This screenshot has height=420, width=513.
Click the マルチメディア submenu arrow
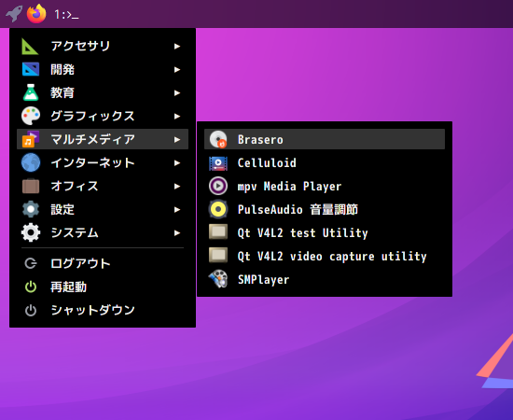(x=177, y=139)
